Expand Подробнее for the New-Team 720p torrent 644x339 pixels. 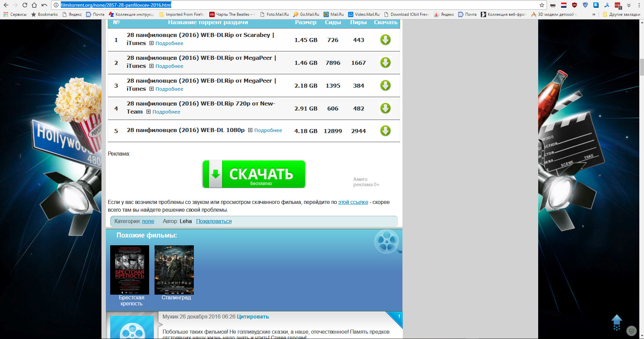pyautogui.click(x=166, y=112)
